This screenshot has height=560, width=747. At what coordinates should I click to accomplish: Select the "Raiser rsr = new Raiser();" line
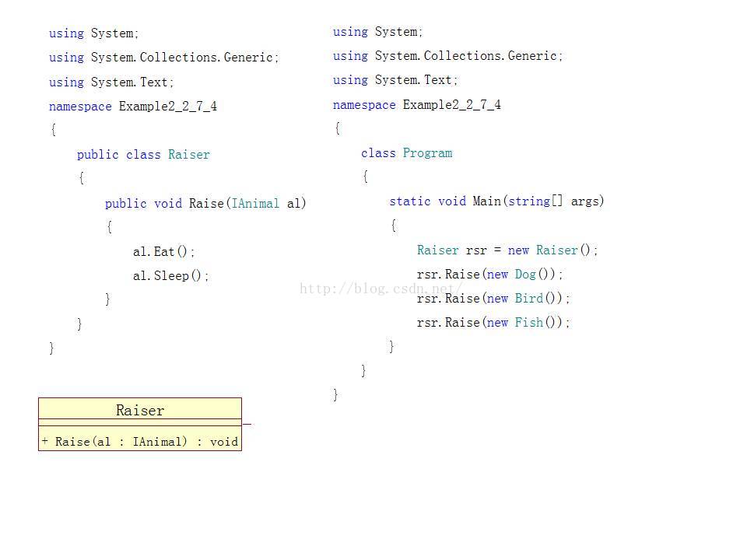coord(507,250)
